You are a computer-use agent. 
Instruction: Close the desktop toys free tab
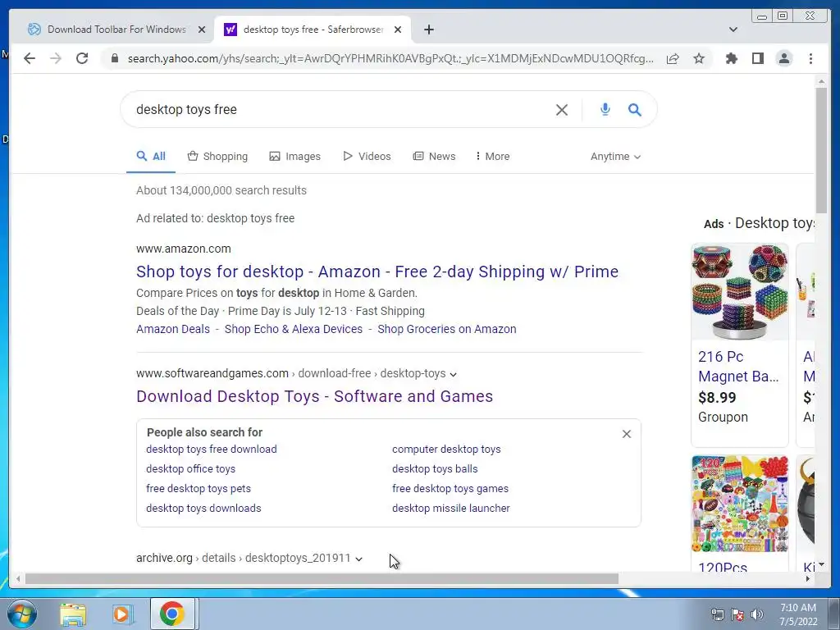[x=398, y=30]
